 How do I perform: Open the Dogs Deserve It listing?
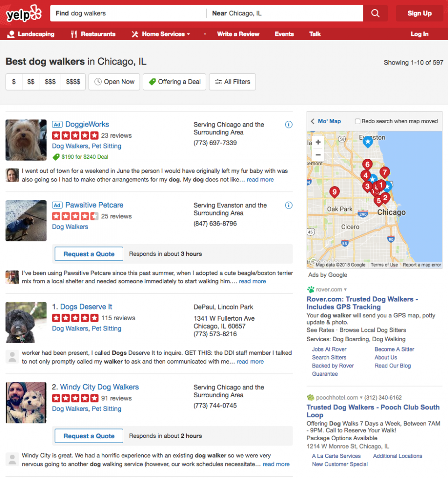[x=86, y=307]
